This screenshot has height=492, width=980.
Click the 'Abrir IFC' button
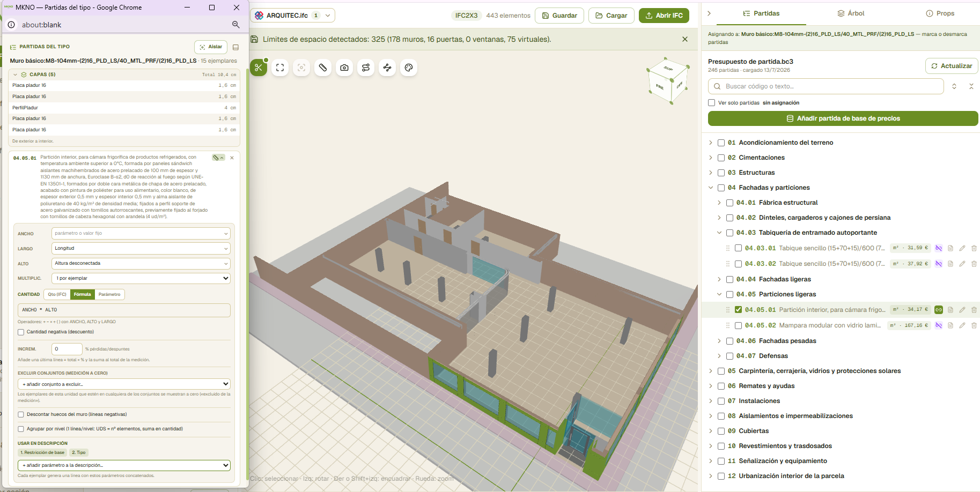click(x=664, y=16)
